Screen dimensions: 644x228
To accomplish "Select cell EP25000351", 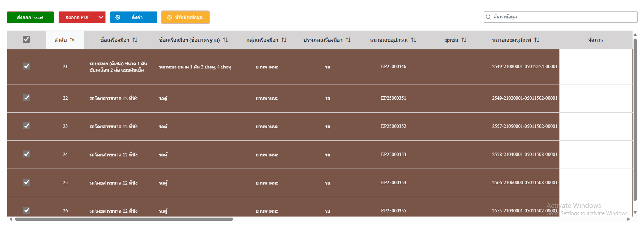I will (393, 98).
